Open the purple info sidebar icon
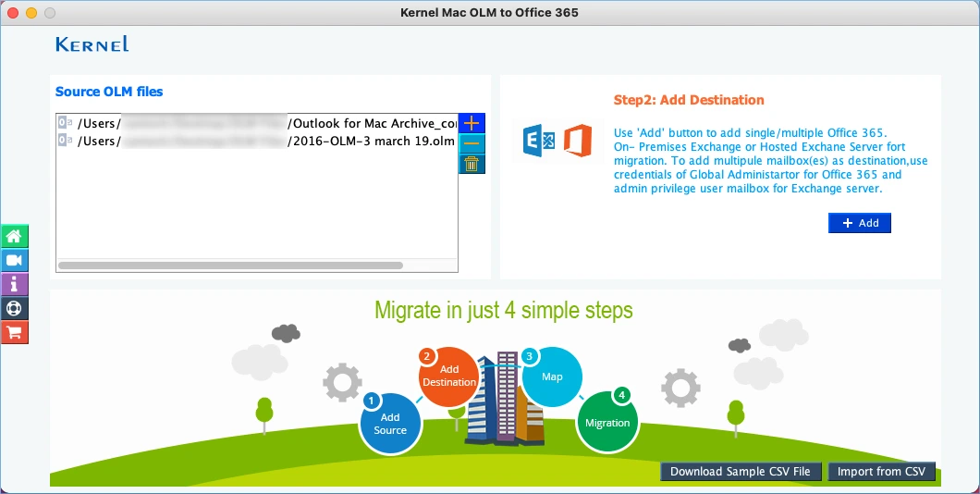The height and width of the screenshot is (494, 980). click(x=14, y=284)
